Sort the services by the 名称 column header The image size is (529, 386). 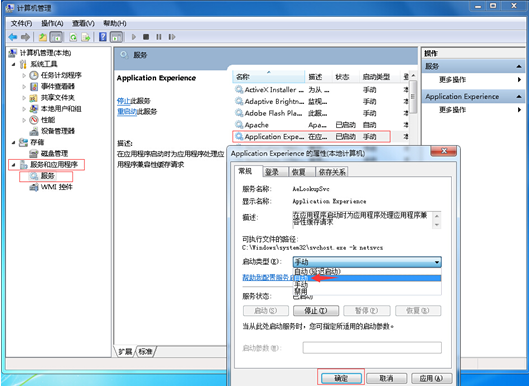[269, 77]
